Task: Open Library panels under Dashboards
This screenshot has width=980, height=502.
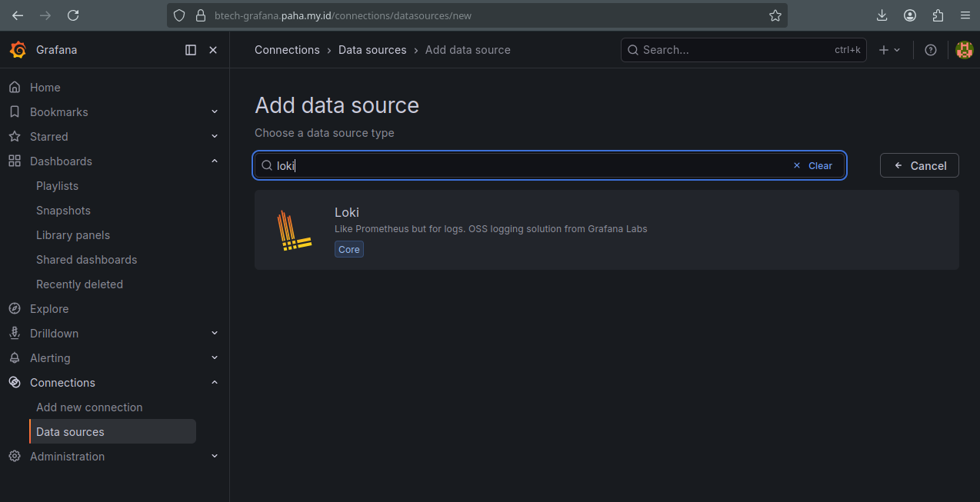Action: tap(73, 235)
